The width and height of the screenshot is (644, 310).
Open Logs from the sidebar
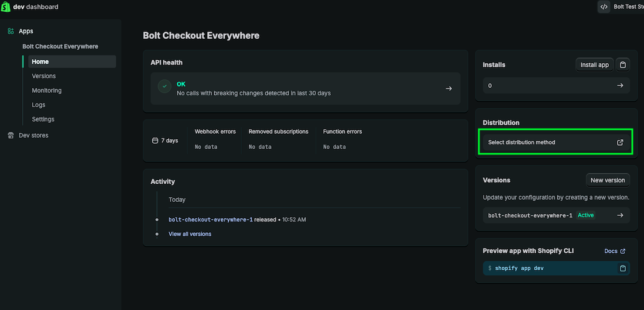point(39,105)
